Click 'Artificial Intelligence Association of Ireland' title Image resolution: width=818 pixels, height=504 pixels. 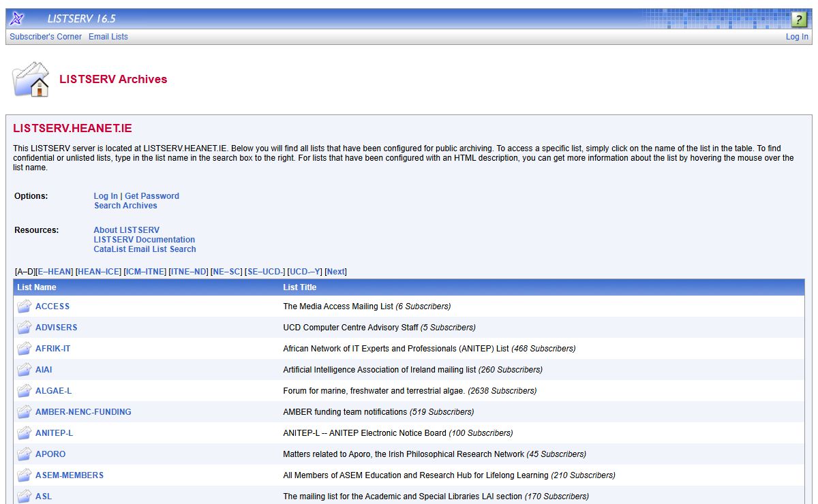380,370
